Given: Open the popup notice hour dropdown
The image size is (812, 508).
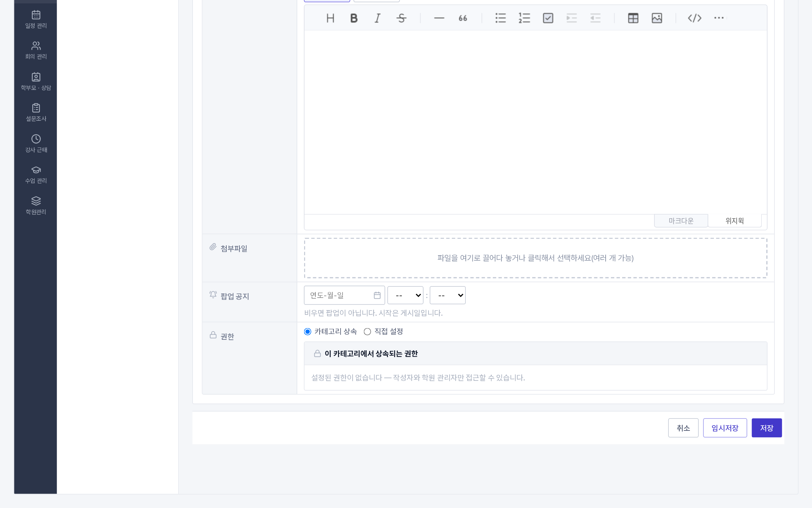Looking at the screenshot, I should (x=405, y=295).
